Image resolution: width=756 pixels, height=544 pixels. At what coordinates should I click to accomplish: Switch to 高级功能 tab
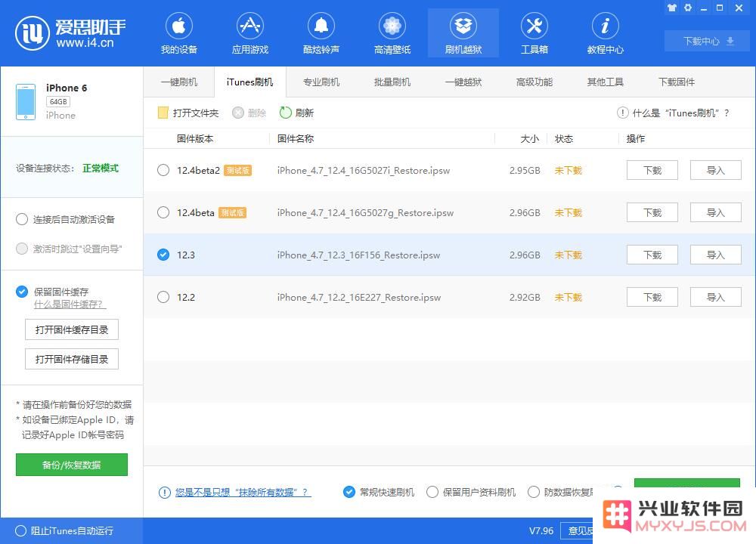[534, 82]
